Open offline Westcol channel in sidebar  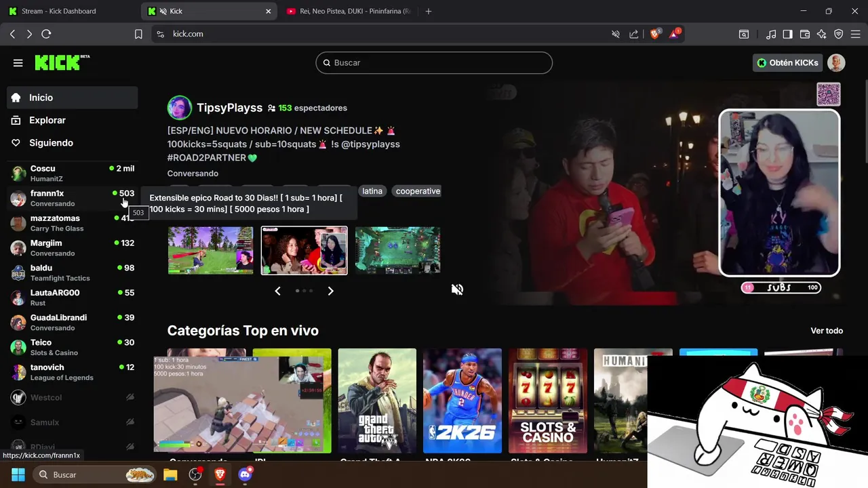pyautogui.click(x=73, y=397)
